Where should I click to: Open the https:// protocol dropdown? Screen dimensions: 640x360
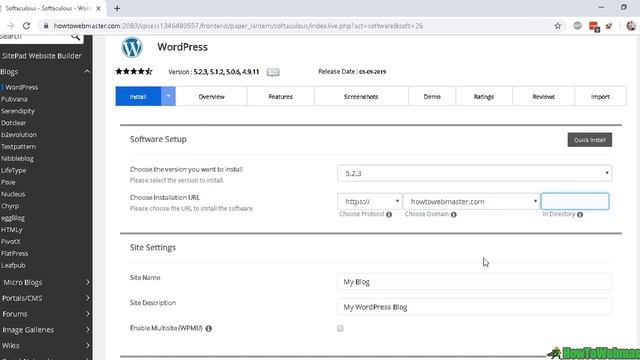coord(369,201)
